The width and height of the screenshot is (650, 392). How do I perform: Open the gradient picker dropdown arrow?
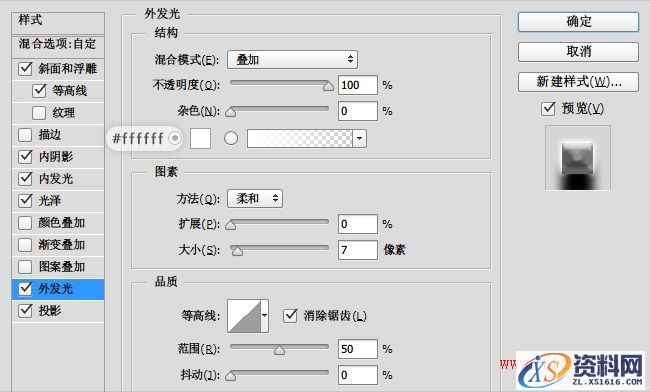(359, 138)
